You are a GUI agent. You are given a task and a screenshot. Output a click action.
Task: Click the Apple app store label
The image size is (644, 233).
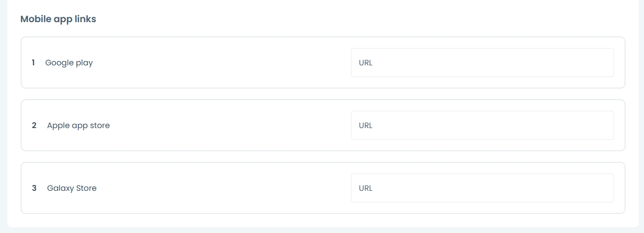pos(78,125)
